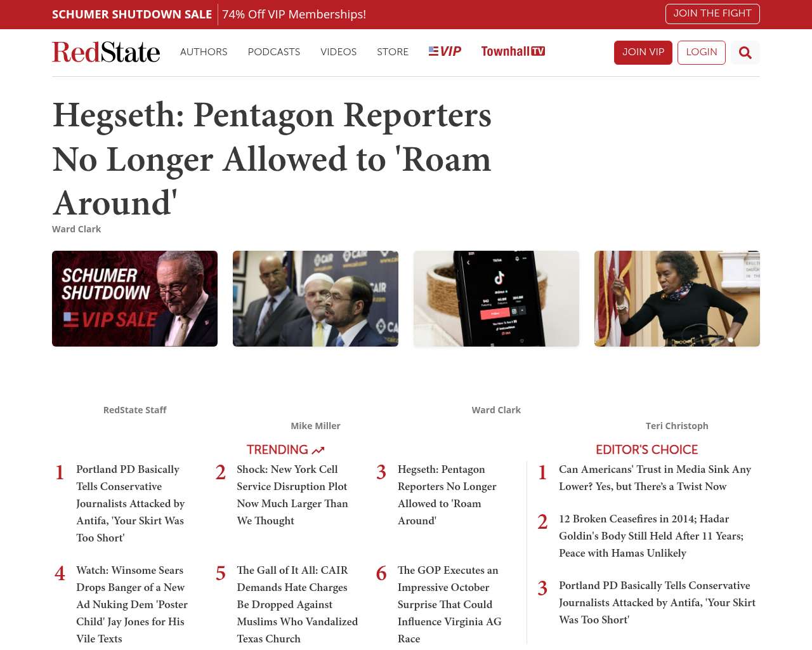This screenshot has height=650, width=812.
Task: Open the Schumer Shutdown VIP Sale thumbnail
Action: click(134, 298)
